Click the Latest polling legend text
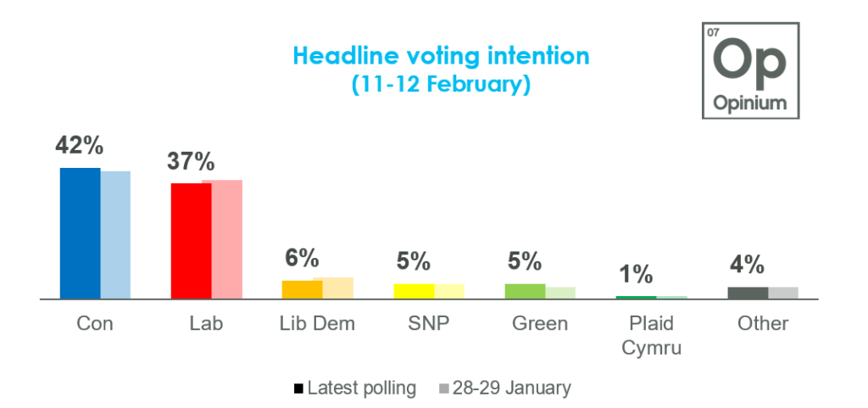 click(362, 388)
